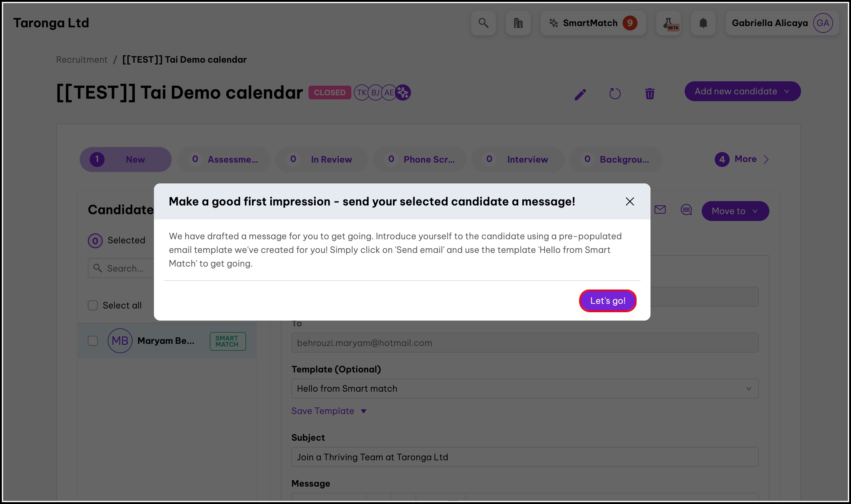The image size is (851, 504).
Task: Open the Move to dropdown
Action: (735, 211)
